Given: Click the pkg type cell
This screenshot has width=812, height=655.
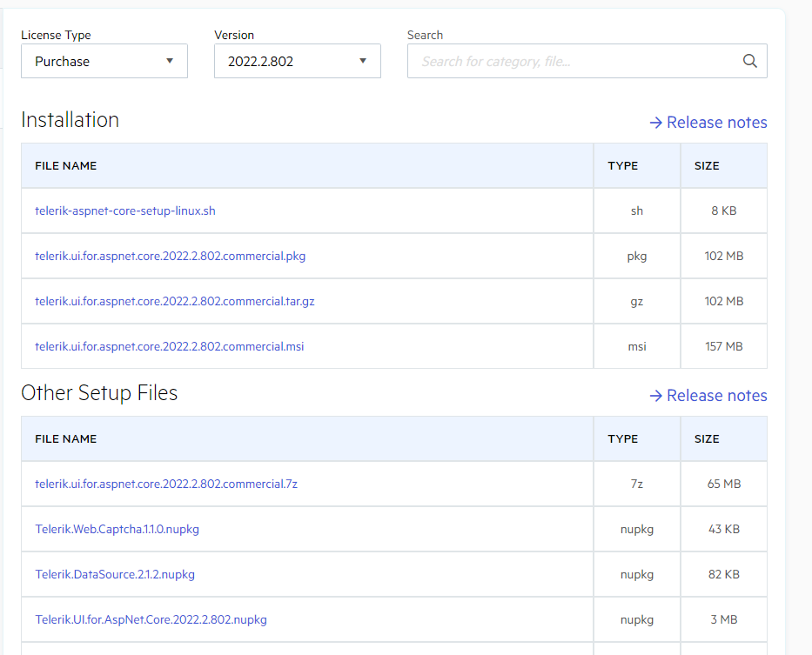Looking at the screenshot, I should pyautogui.click(x=637, y=257).
